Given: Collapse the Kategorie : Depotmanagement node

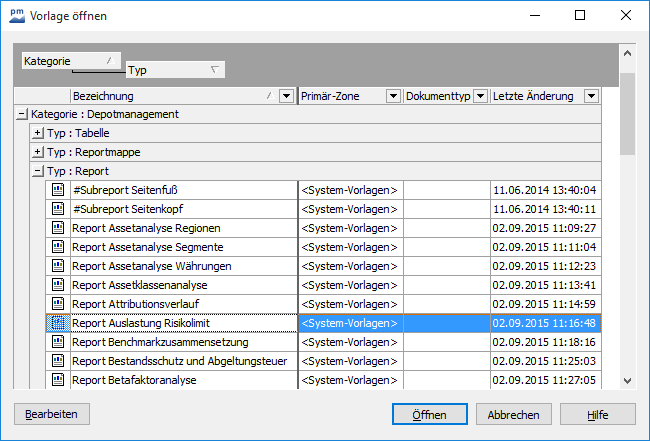Looking at the screenshot, I should [22, 114].
